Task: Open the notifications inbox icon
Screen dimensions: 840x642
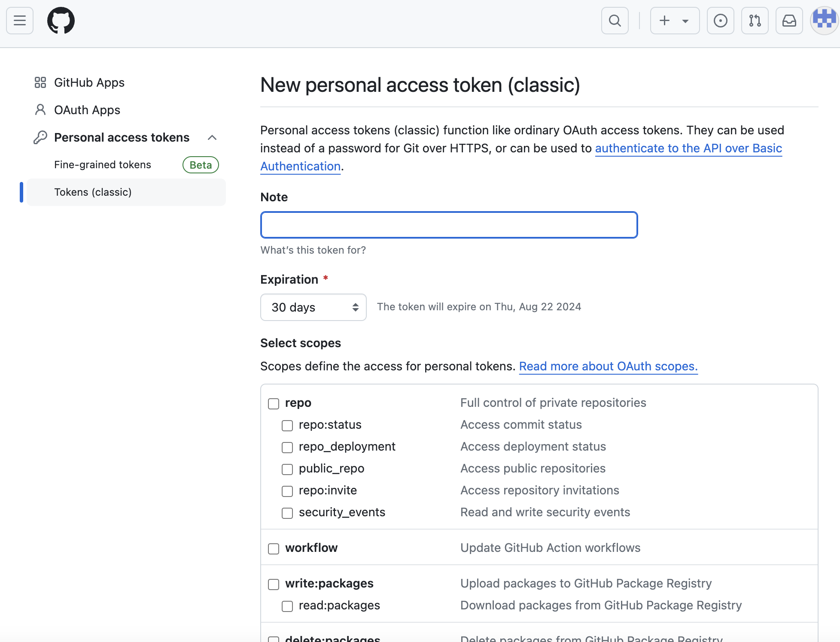Action: [789, 21]
